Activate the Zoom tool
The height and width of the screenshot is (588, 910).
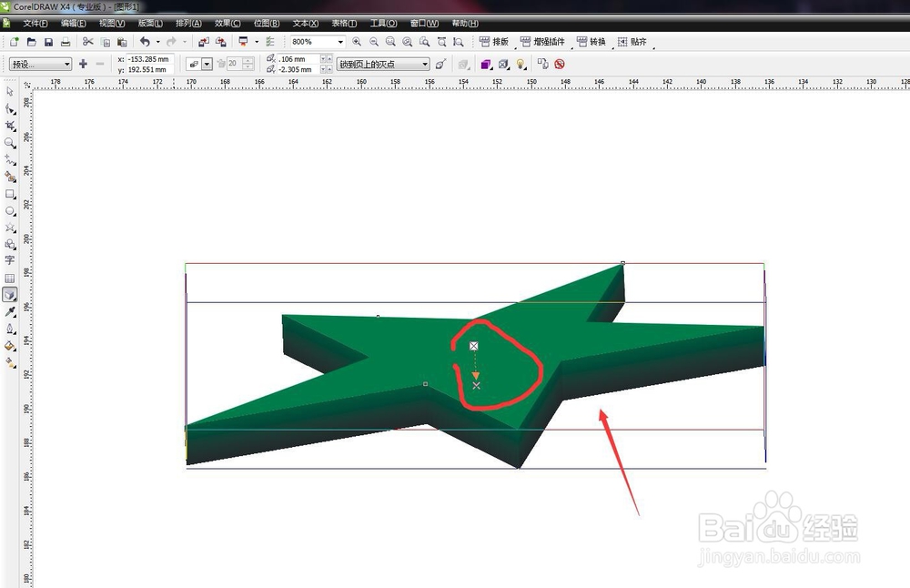pos(11,142)
